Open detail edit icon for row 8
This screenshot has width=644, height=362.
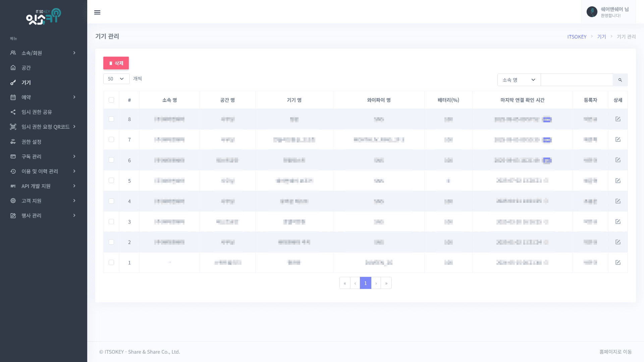(x=618, y=119)
